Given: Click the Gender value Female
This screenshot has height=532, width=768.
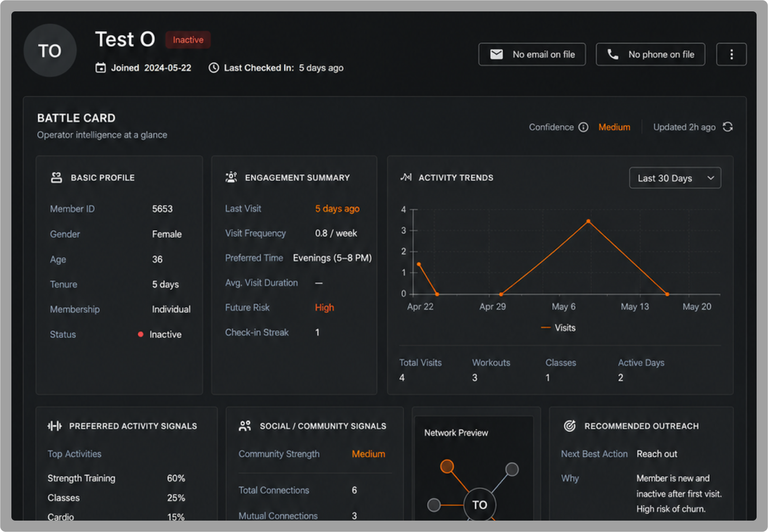Looking at the screenshot, I should click(167, 234).
